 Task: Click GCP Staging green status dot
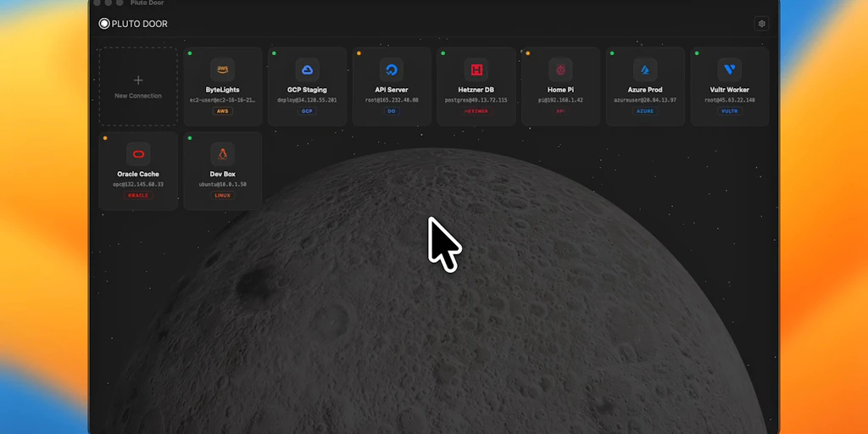274,53
